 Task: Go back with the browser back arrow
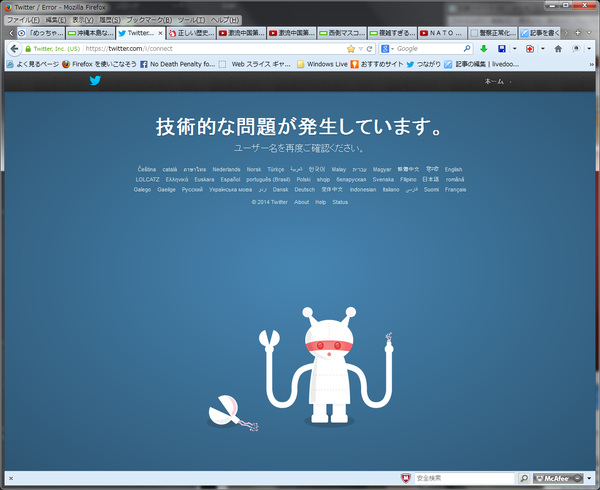click(x=14, y=49)
